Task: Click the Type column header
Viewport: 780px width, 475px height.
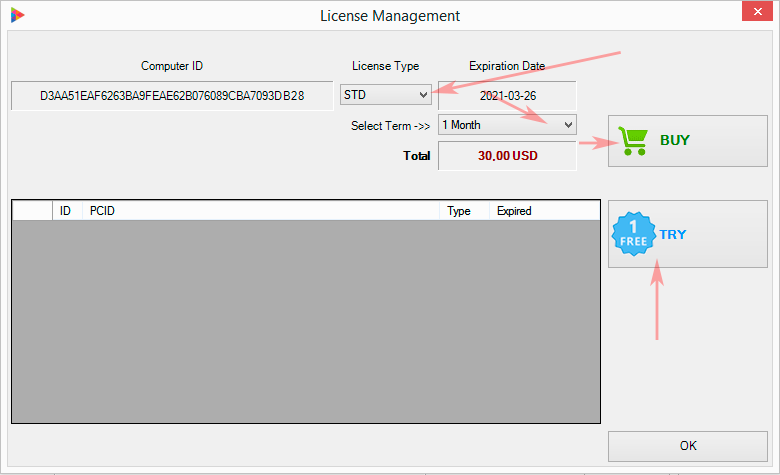Action: pyautogui.click(x=465, y=211)
